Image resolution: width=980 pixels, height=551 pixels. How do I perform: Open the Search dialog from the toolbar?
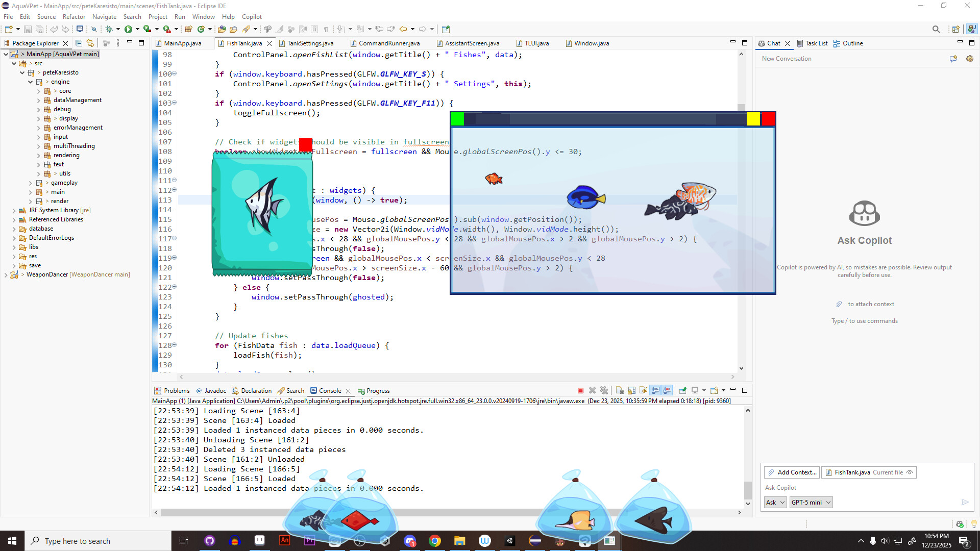pos(94,29)
